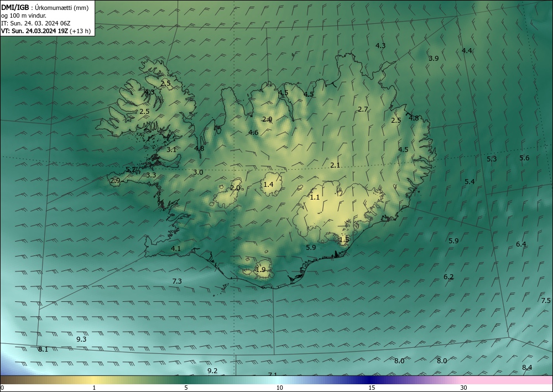Image resolution: width=553 pixels, height=392 pixels.
Task: Click the colorbar tick label '10'
Action: point(279,388)
